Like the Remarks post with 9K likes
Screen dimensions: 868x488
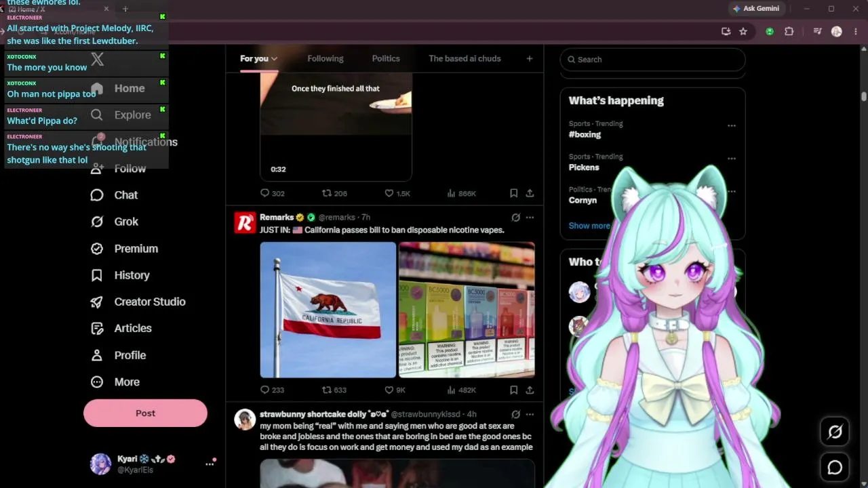395,390
